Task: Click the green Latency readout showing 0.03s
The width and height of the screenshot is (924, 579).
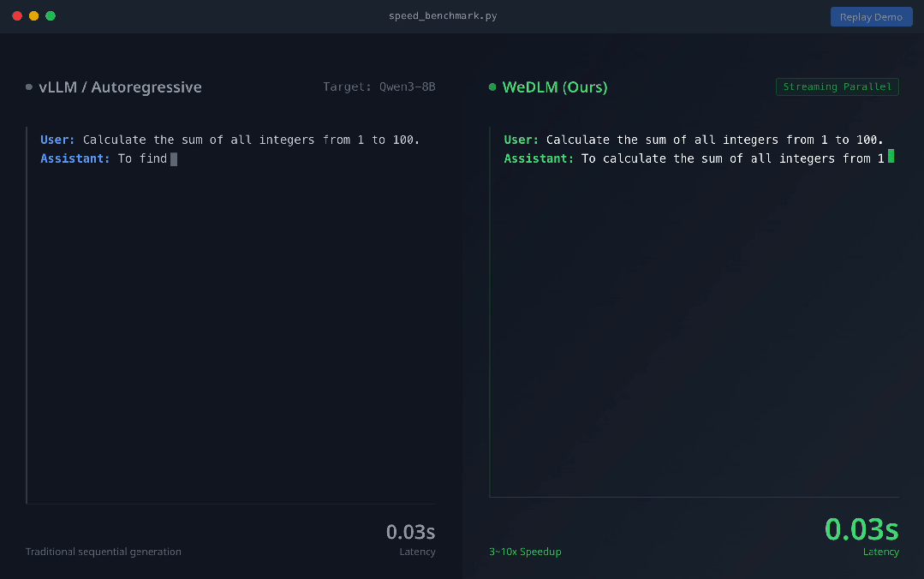Action: (861, 529)
